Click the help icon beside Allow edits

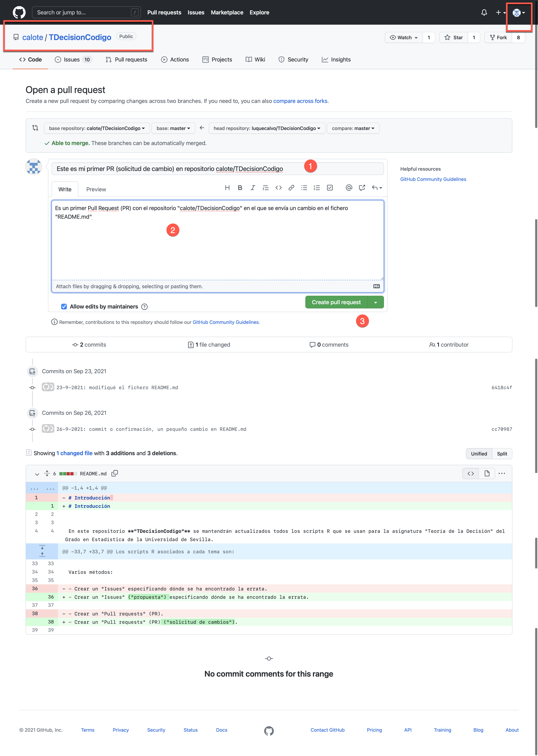tap(144, 307)
